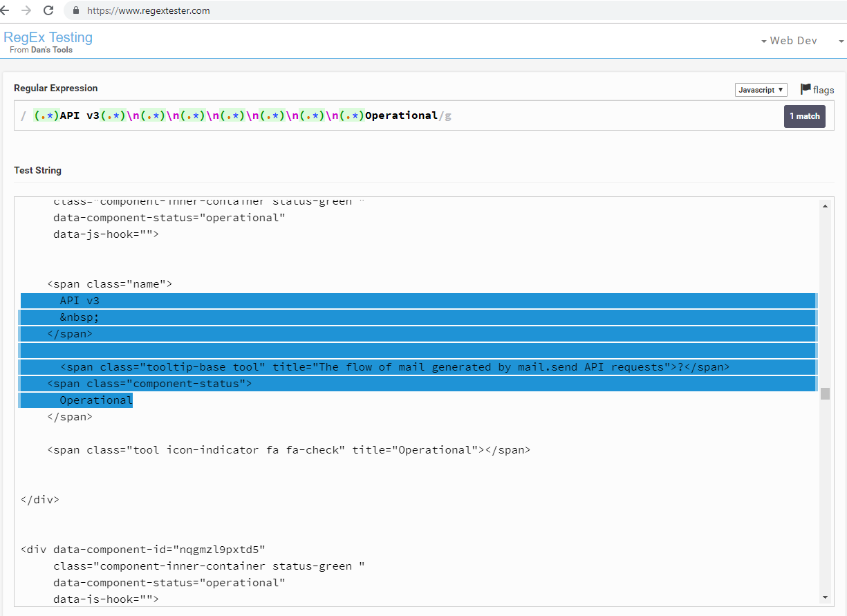
Task: Open the Javascript language selector
Action: coord(761,89)
